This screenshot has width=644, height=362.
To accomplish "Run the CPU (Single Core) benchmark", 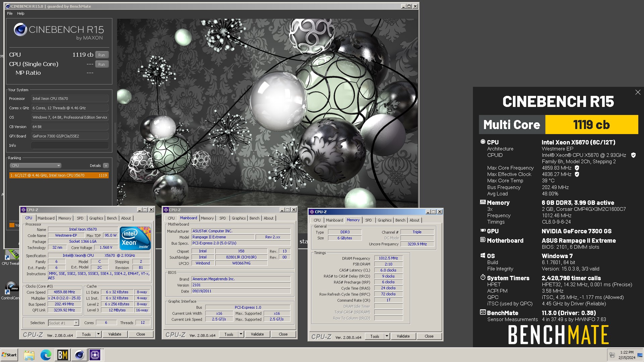I will pos(102,64).
